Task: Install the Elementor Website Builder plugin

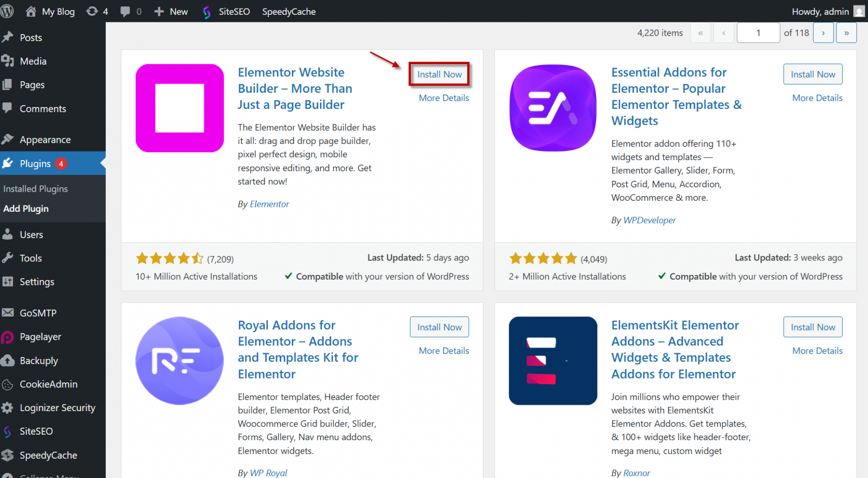Action: tap(439, 74)
